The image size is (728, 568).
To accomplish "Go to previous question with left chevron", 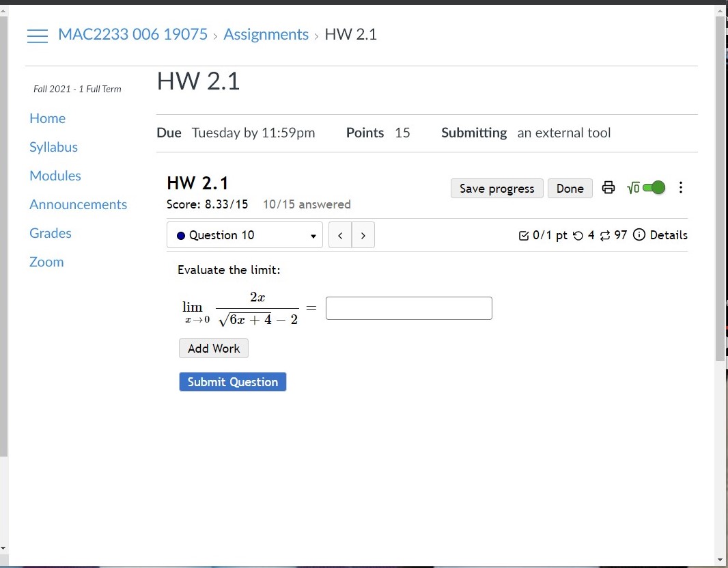I will pyautogui.click(x=340, y=234).
